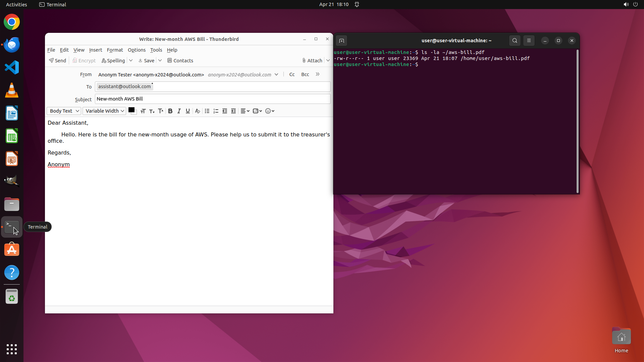Click the Send button
Viewport: 644px width, 362px height.
tap(57, 60)
